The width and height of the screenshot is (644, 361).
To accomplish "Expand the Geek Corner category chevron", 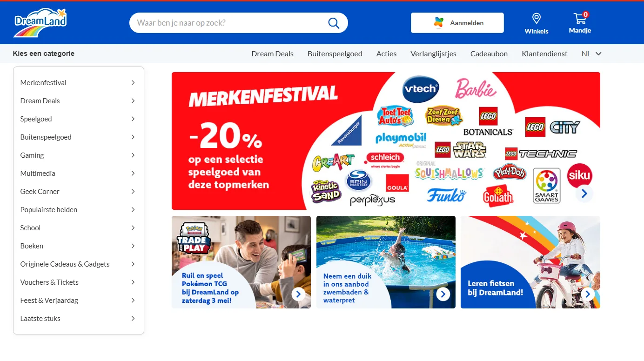I will tap(133, 191).
